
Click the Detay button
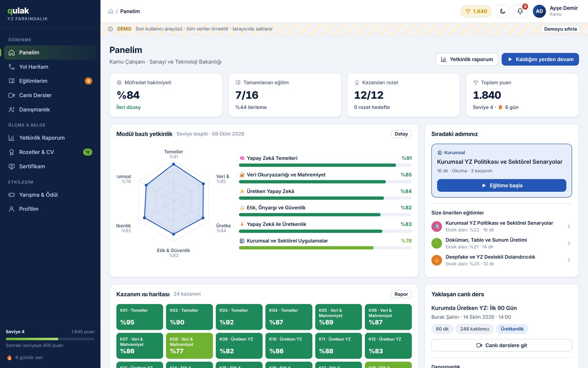pyautogui.click(x=401, y=134)
